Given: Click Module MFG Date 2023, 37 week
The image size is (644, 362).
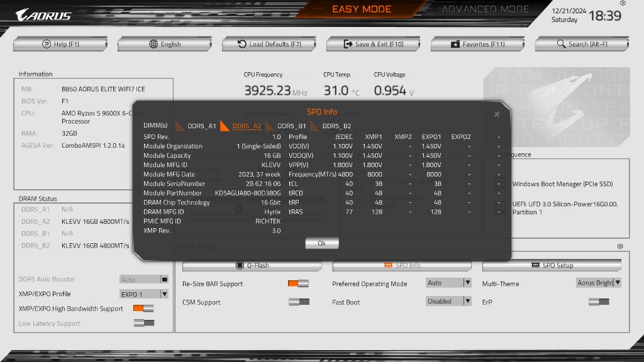Looking at the screenshot, I should click(260, 174).
